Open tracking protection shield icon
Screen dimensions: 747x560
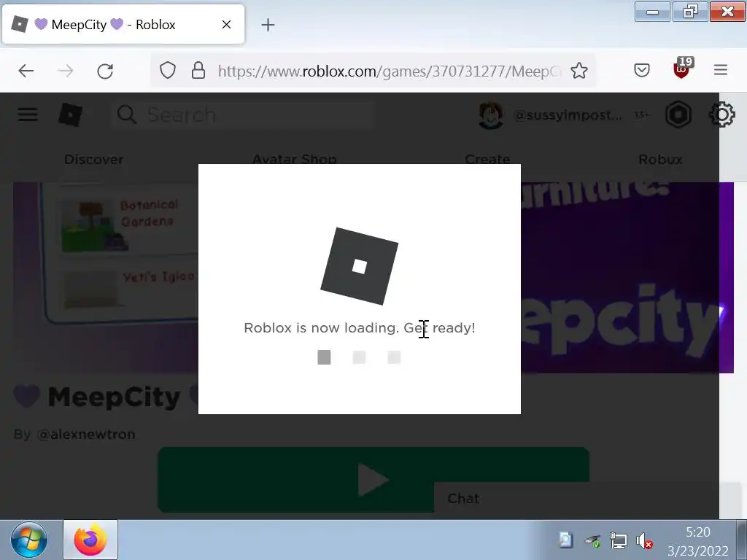[168, 71]
